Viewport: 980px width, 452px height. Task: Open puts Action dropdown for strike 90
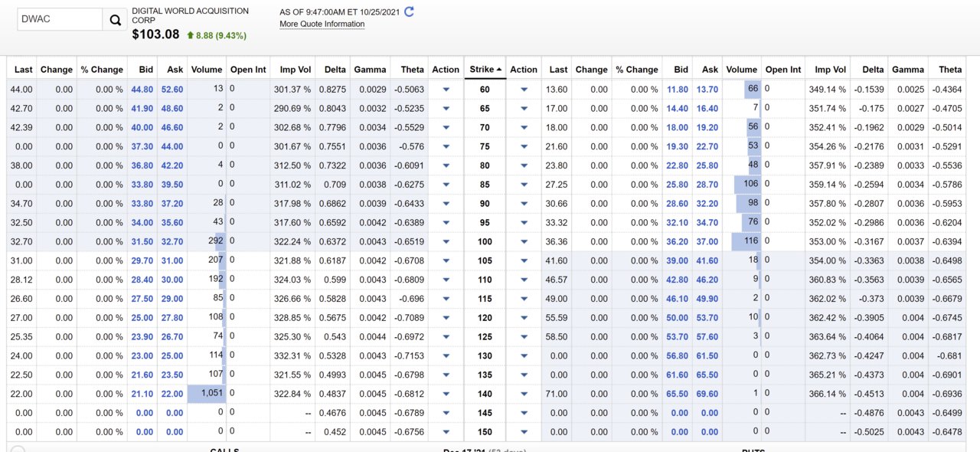[524, 204]
